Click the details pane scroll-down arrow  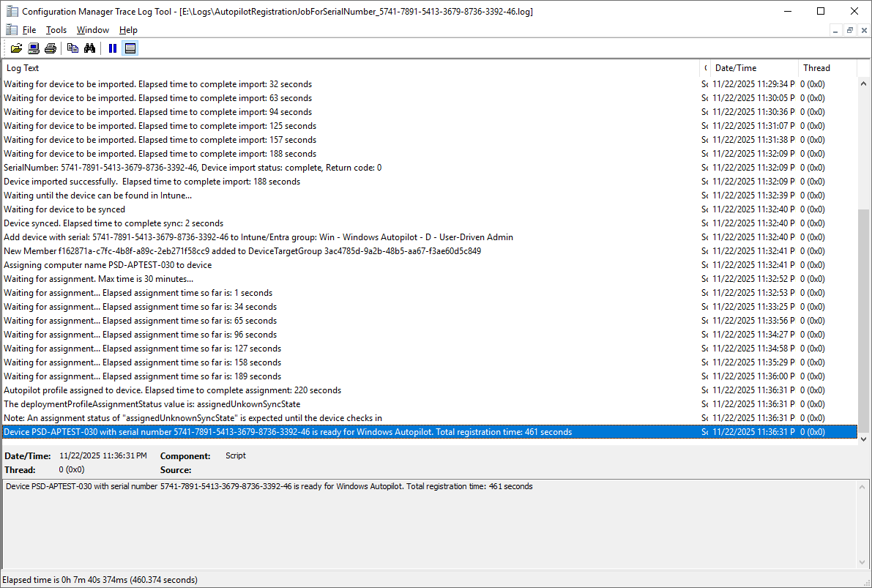point(863,562)
